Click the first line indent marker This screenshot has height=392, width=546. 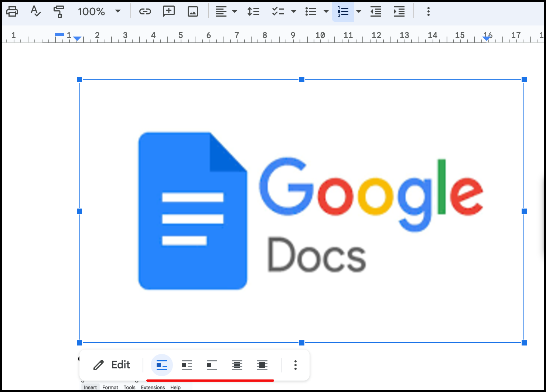pyautogui.click(x=59, y=34)
